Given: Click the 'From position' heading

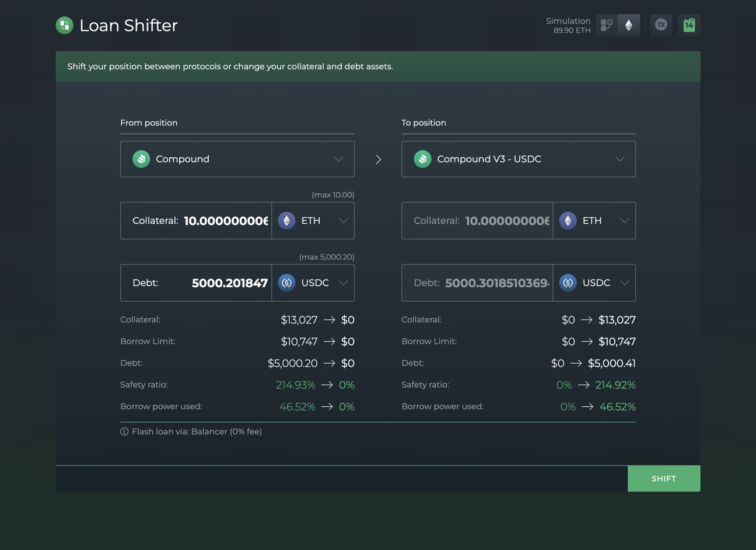Looking at the screenshot, I should pos(149,123).
